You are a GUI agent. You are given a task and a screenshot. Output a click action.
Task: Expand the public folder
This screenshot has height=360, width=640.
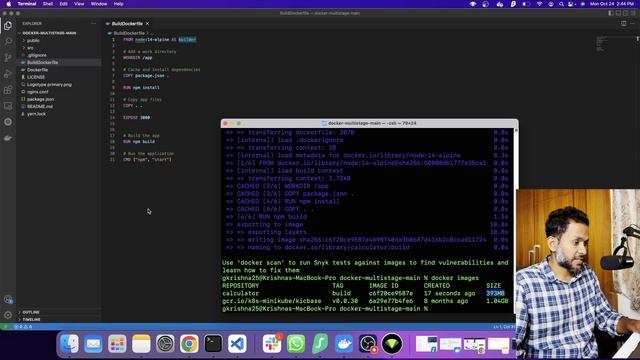coord(33,40)
